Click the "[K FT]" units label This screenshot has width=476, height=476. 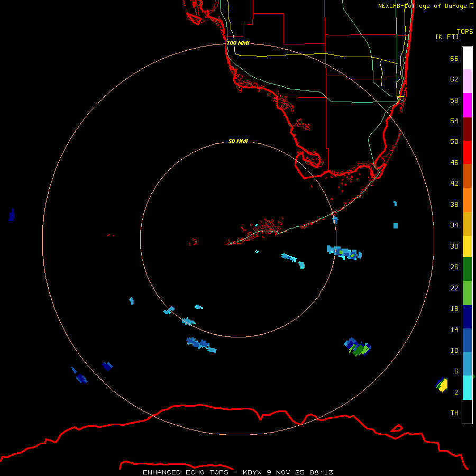tap(447, 36)
